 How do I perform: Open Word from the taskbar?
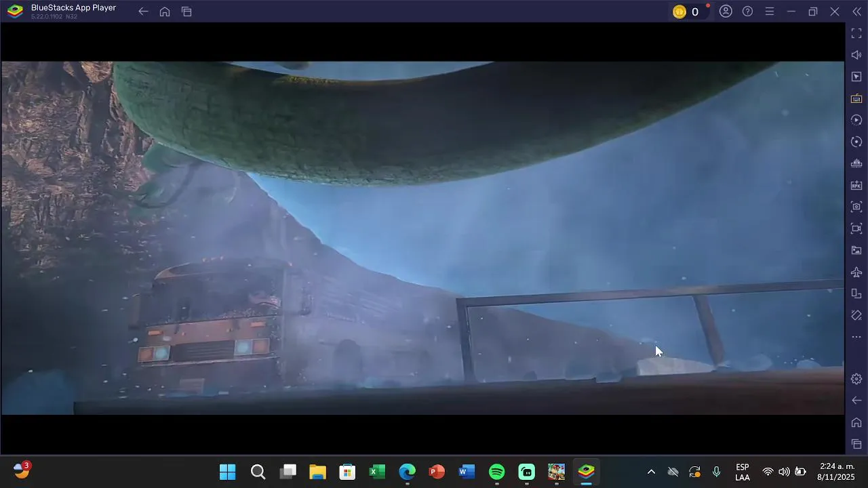click(467, 472)
